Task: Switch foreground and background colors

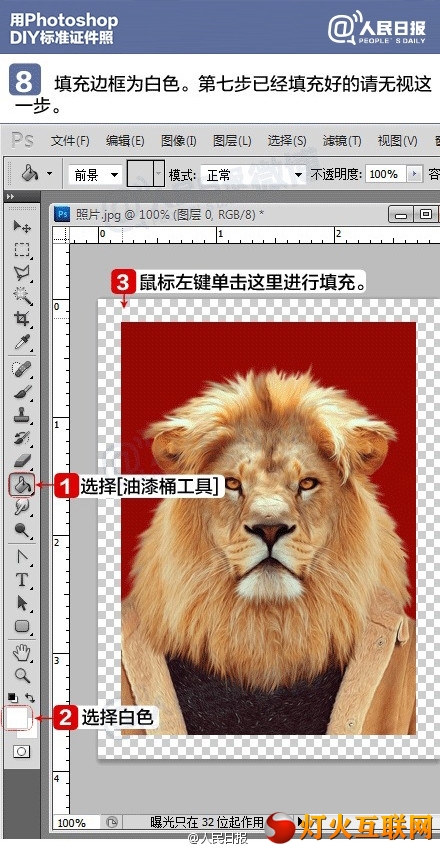Action: [x=30, y=697]
